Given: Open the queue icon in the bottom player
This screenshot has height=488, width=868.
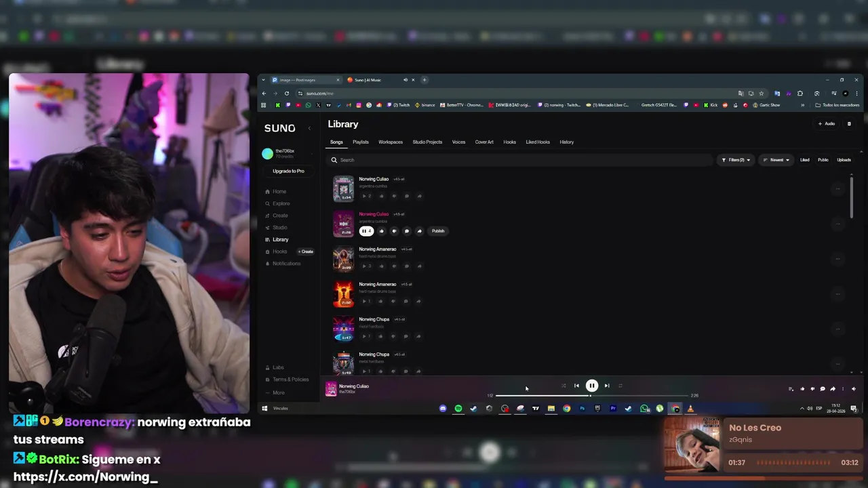Looking at the screenshot, I should (791, 389).
